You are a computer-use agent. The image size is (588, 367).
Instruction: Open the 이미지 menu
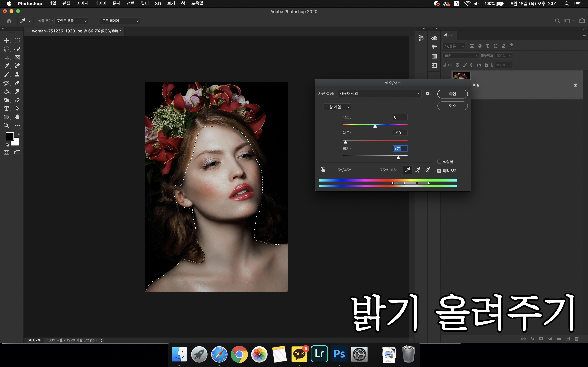pos(82,3)
